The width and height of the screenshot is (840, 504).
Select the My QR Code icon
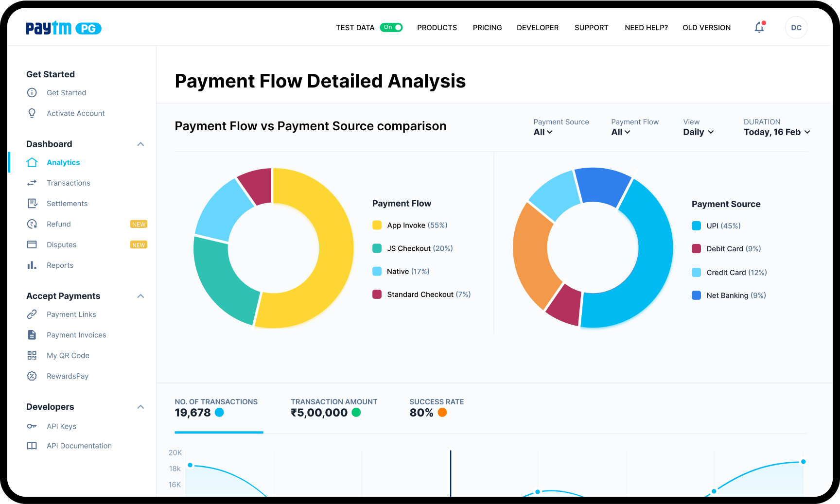click(32, 355)
